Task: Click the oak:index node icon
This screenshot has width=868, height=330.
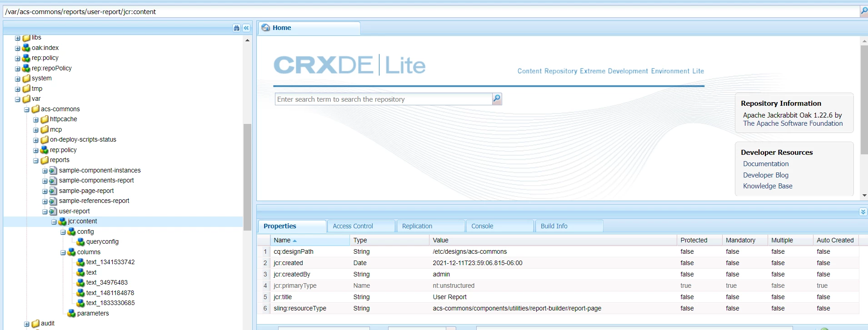Action: point(26,48)
